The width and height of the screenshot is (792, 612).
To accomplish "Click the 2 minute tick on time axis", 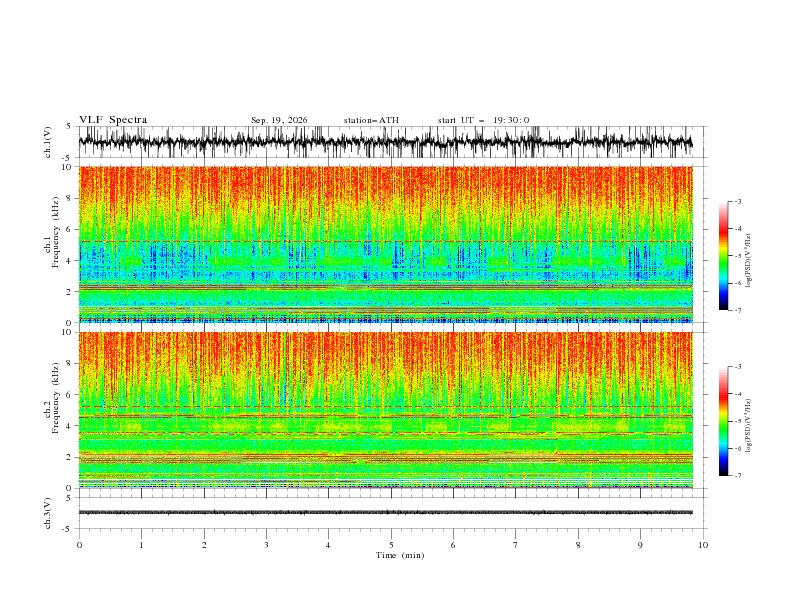I will 204,545.
